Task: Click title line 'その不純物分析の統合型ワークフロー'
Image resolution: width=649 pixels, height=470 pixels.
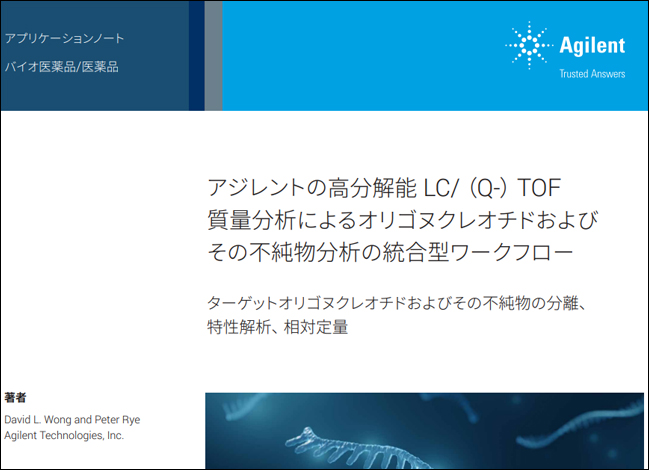Action: click(x=390, y=252)
